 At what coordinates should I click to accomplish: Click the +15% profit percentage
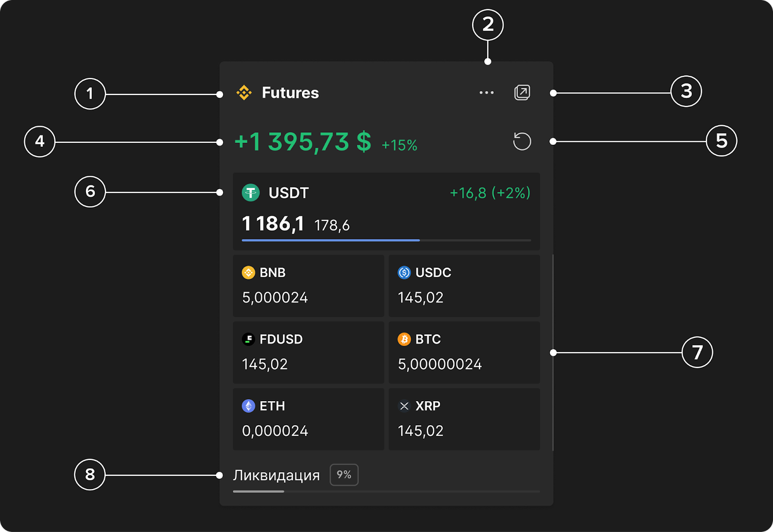[400, 145]
